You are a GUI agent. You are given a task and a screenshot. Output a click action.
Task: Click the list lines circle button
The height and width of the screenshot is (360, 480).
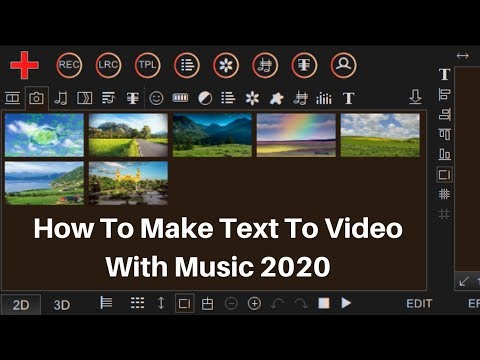pyautogui.click(x=187, y=65)
